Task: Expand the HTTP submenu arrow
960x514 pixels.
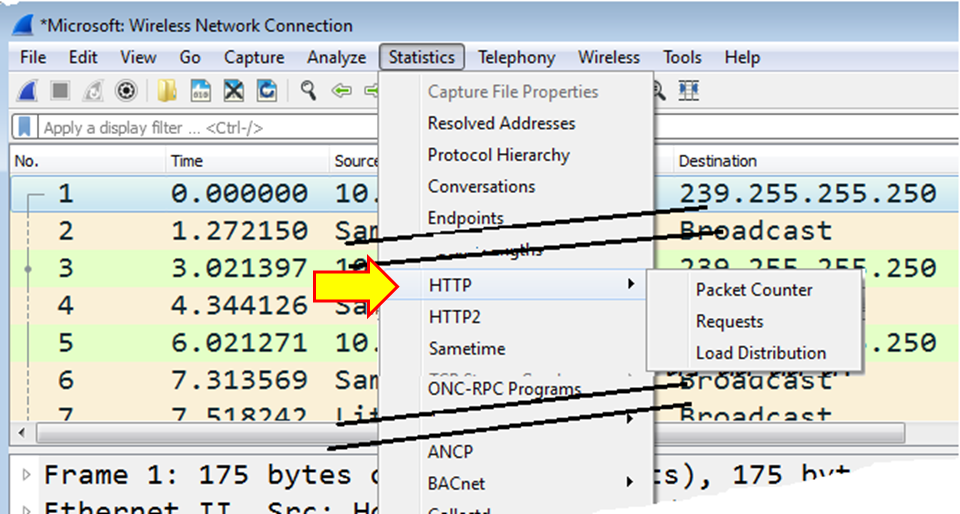Action: (x=631, y=284)
